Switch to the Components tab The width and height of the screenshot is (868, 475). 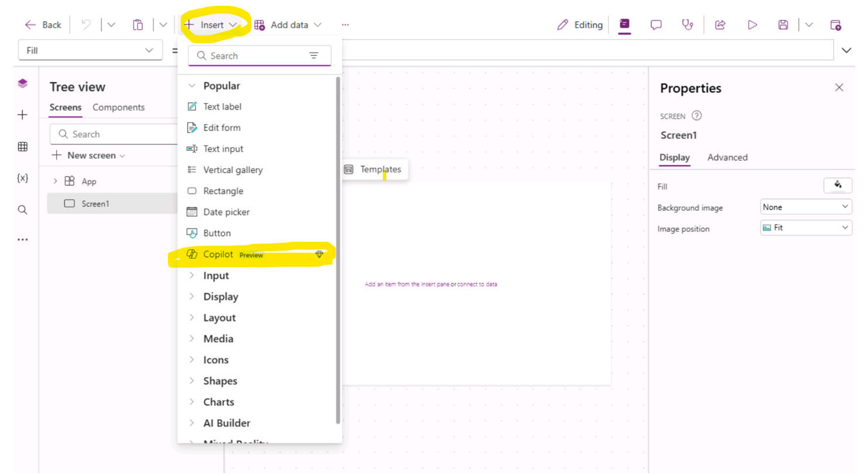click(x=118, y=107)
